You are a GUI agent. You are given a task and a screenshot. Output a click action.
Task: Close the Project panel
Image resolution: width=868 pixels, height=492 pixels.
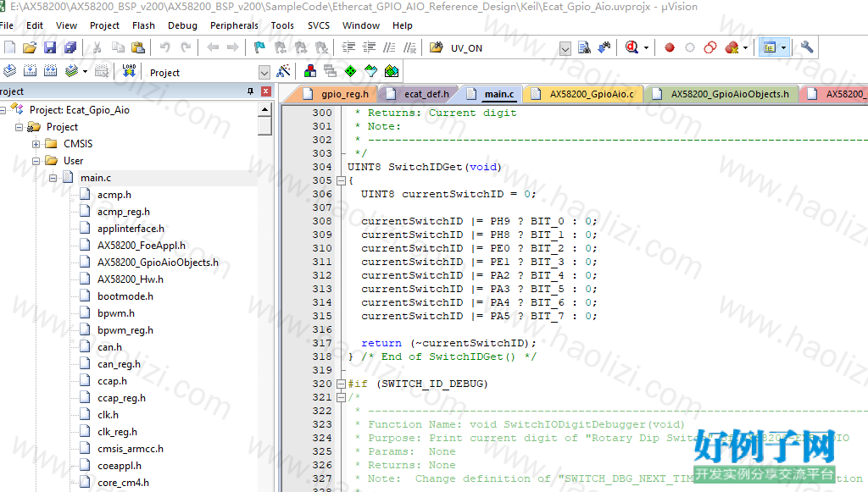click(x=266, y=91)
